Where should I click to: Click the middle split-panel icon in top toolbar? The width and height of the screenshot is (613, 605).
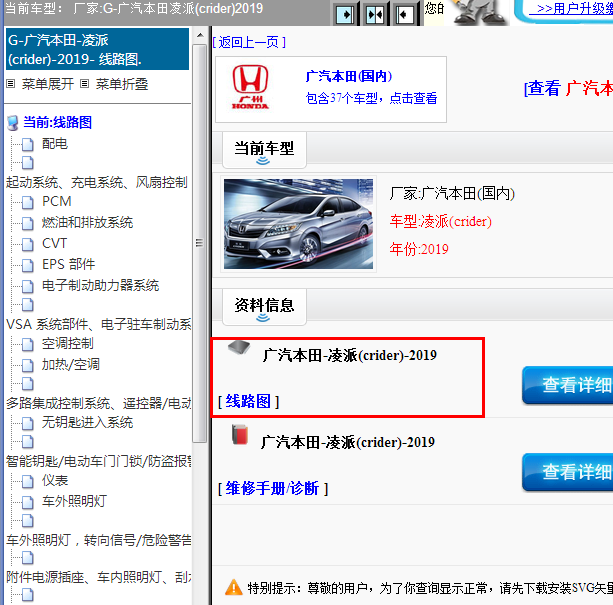[374, 14]
